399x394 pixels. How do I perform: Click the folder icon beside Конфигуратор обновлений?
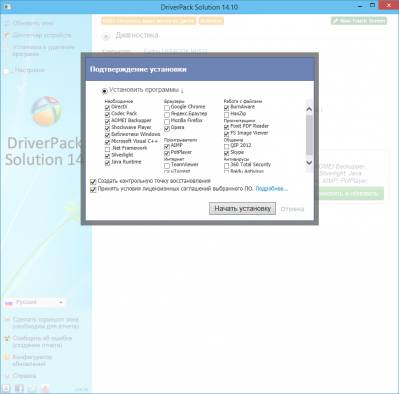click(x=7, y=357)
